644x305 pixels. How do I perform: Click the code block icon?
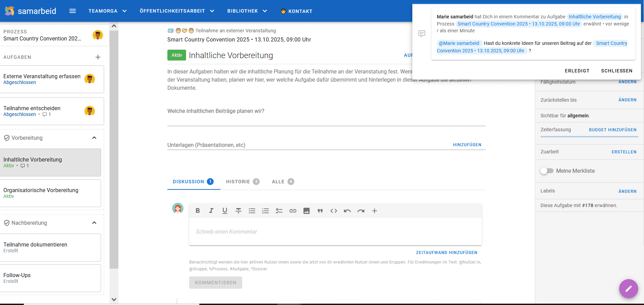point(334,211)
